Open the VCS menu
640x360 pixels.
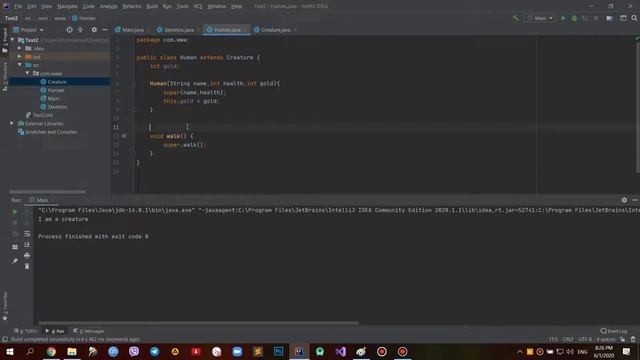pos(198,6)
